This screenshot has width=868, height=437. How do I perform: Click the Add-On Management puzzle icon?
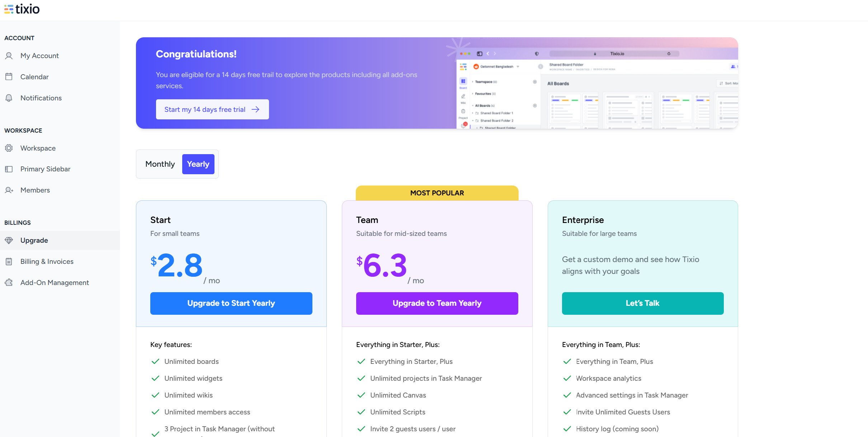[x=9, y=282]
